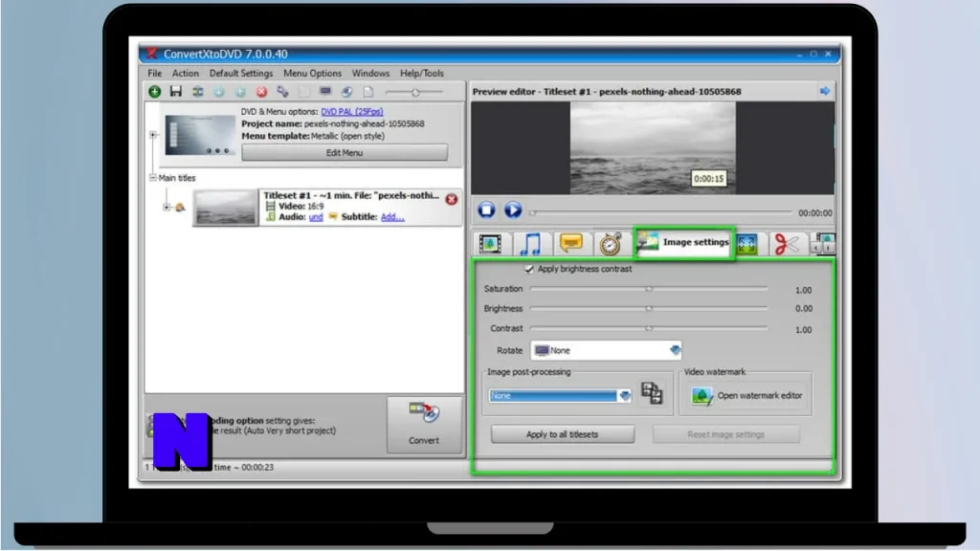Select the Titleset #1 video thumbnail
This screenshot has height=551, width=980.
point(225,208)
